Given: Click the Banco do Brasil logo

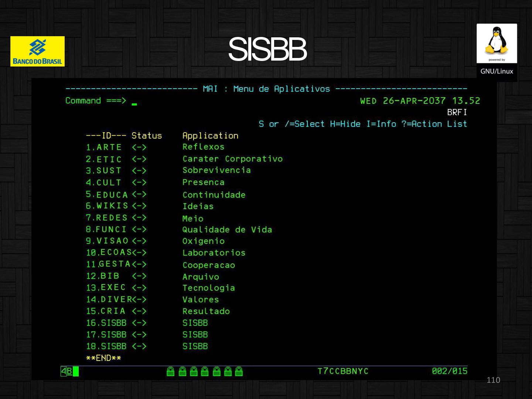Looking at the screenshot, I should [37, 51].
